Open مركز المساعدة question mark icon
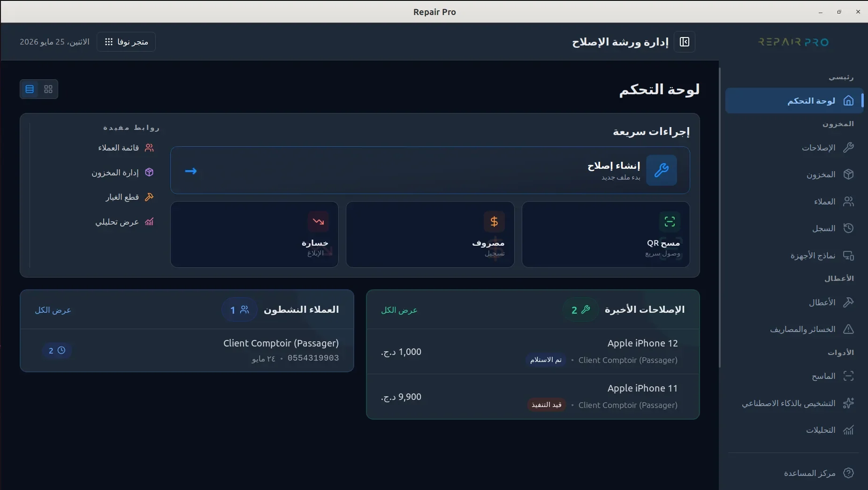 pos(848,473)
